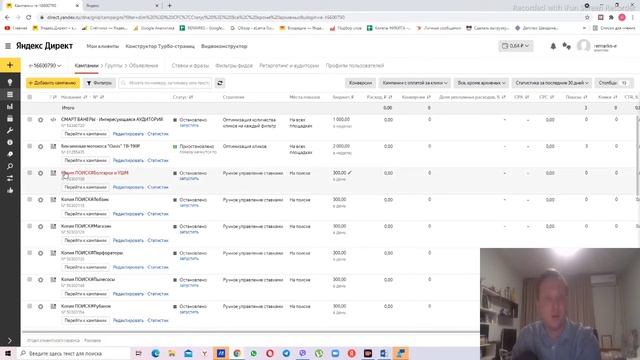Viewport: 640px width, 360px height.
Task: Open the 0,64 ₽ balance dropdown
Action: click(x=516, y=46)
